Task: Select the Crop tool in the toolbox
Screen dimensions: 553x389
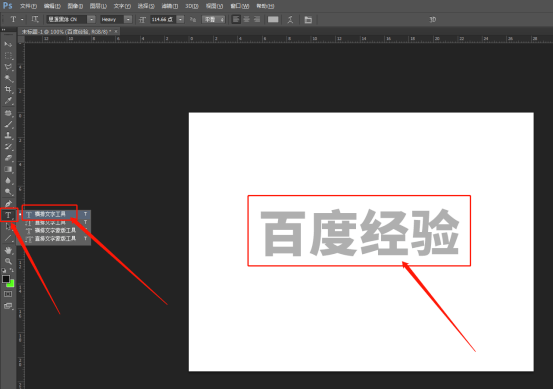Action: coord(8,89)
